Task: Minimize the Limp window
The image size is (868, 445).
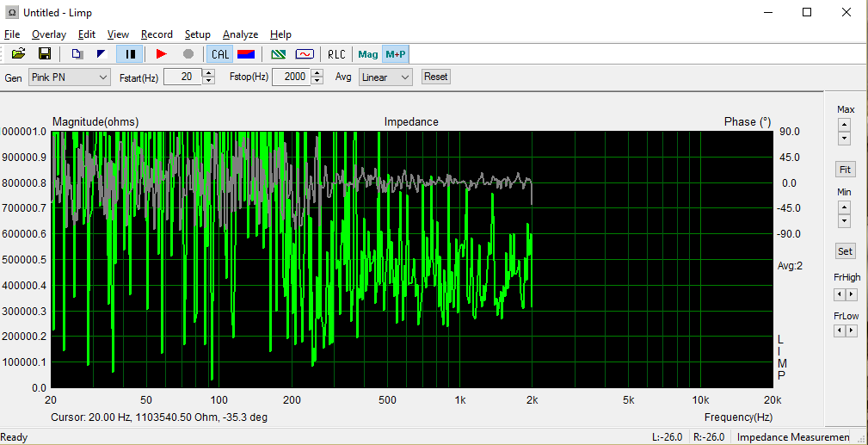Action: click(768, 12)
